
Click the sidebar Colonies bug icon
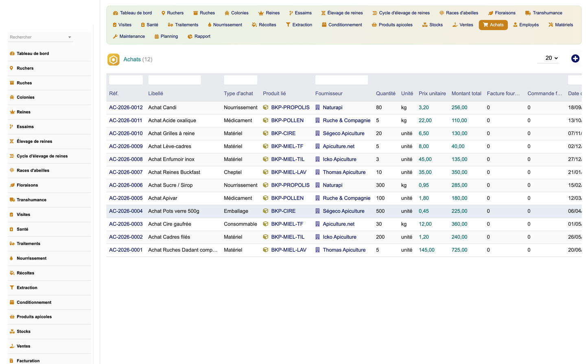pyautogui.click(x=12, y=97)
